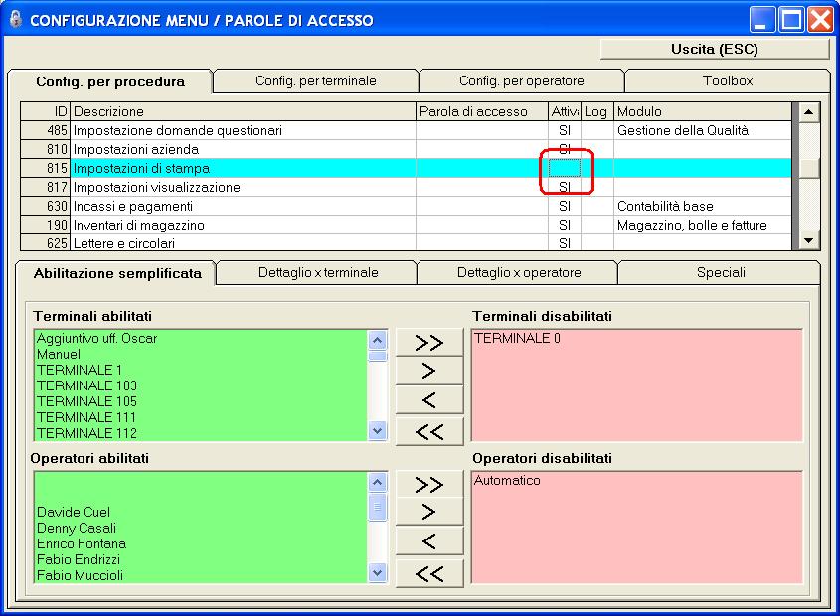Click the padlock icon in title bar
This screenshot has width=840, height=616.
pos(16,19)
